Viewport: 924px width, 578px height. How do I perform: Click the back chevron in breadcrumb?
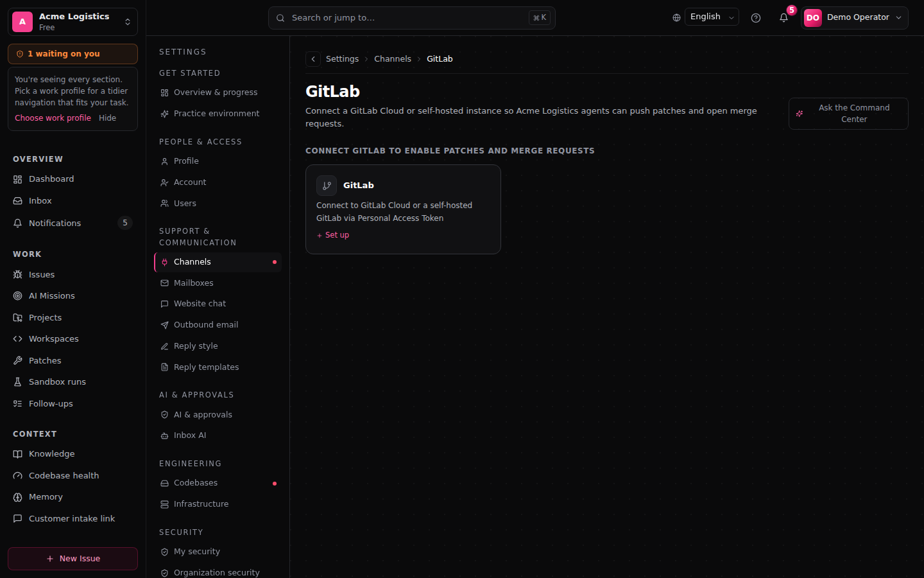pyautogui.click(x=313, y=59)
